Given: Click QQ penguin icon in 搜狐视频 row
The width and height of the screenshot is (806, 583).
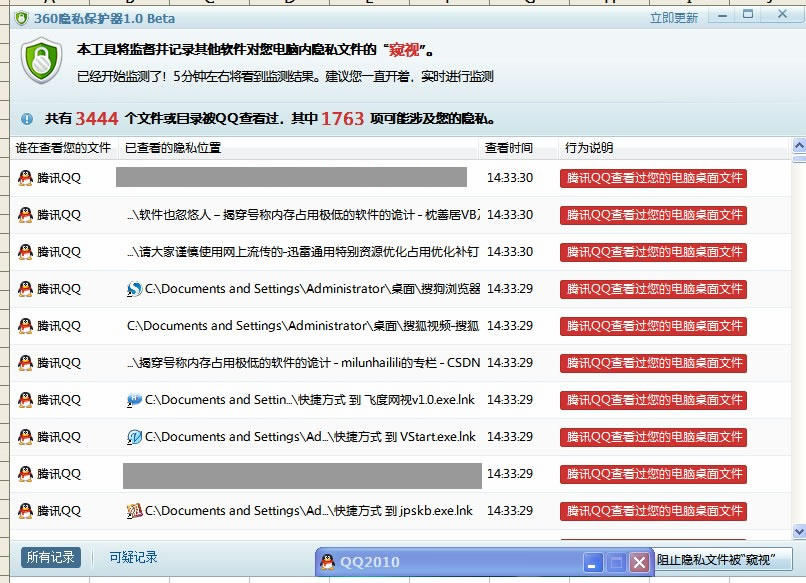Looking at the screenshot, I should pos(25,326).
